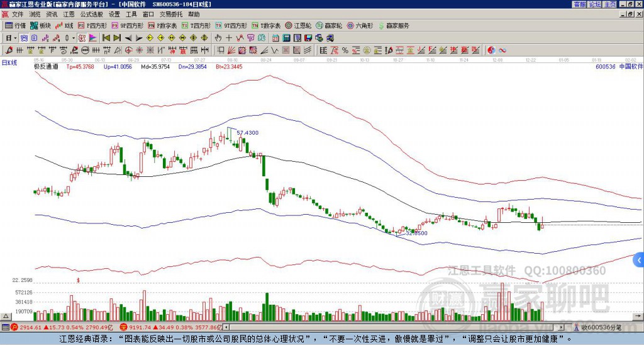Viewport: 644px width, 345px height.
Task: Click the 主页 homepage link
Action: [x=610, y=4]
